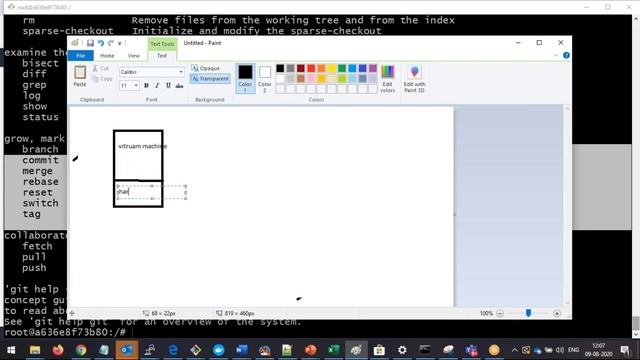Open PowerPoint from the taskbar
This screenshot has height=360, width=640.
click(x=310, y=350)
